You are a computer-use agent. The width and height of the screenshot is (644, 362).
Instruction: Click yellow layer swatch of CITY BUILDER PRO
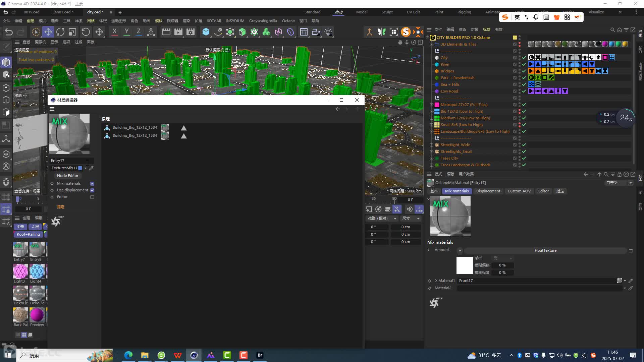pos(515,38)
